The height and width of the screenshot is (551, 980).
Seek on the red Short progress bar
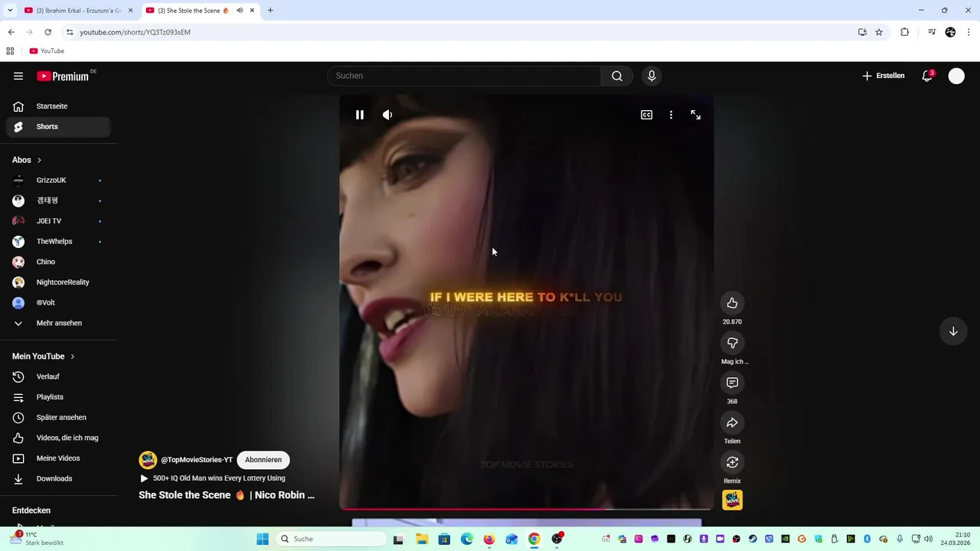click(x=527, y=508)
